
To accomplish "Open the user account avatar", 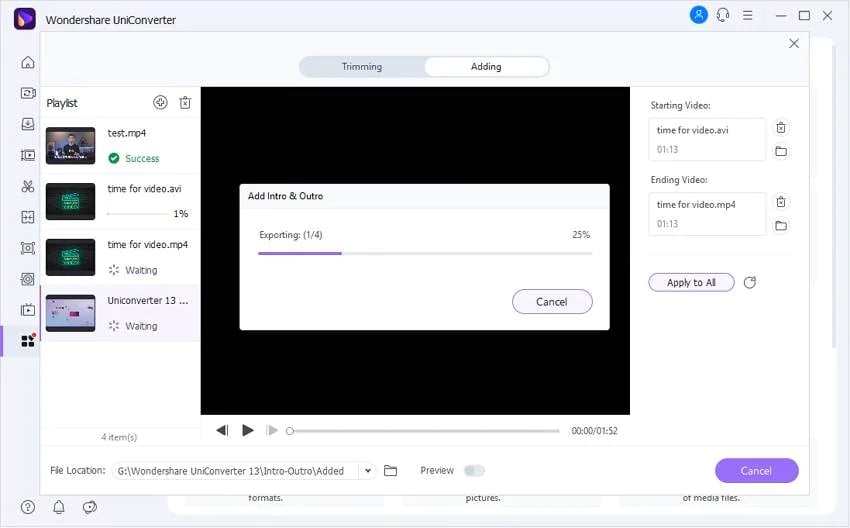I will (x=699, y=15).
